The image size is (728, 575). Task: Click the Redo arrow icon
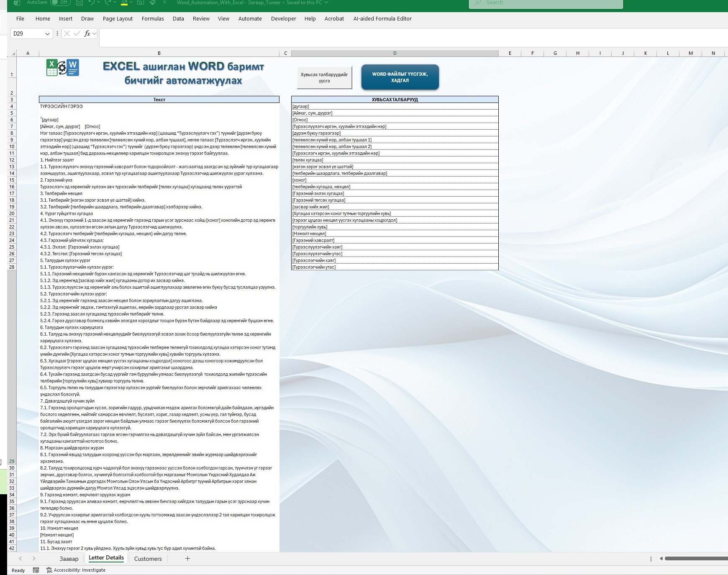(x=108, y=3)
